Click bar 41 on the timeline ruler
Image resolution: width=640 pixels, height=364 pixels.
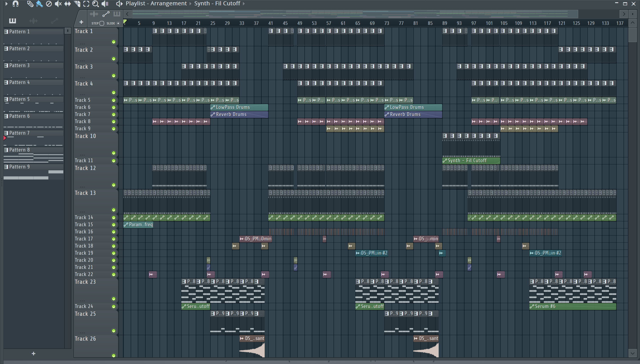pyautogui.click(x=270, y=23)
